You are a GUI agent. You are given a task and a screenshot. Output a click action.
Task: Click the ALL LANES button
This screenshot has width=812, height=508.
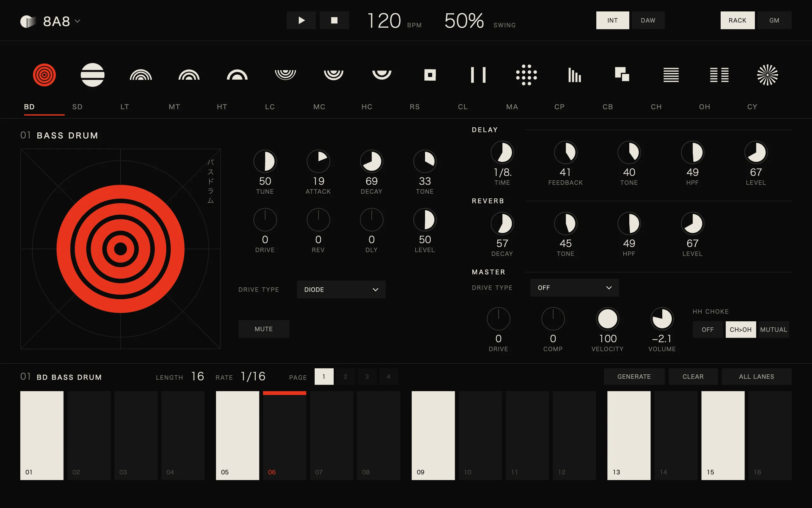(x=756, y=377)
